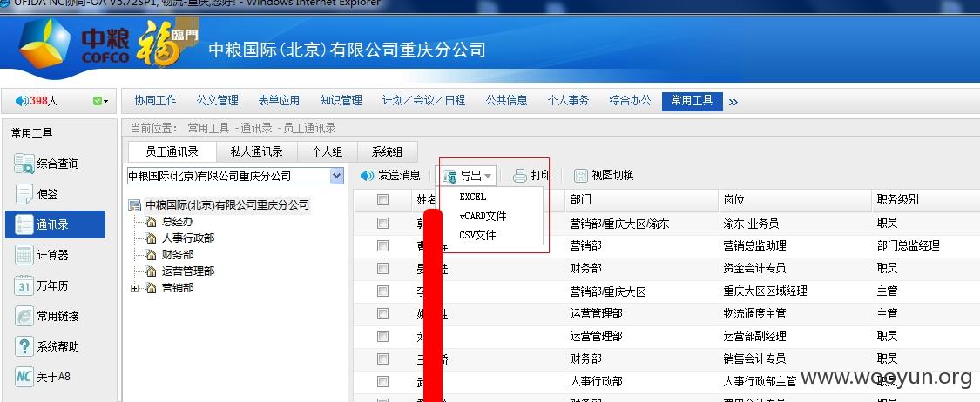Select the root company node in the tree

tap(227, 204)
